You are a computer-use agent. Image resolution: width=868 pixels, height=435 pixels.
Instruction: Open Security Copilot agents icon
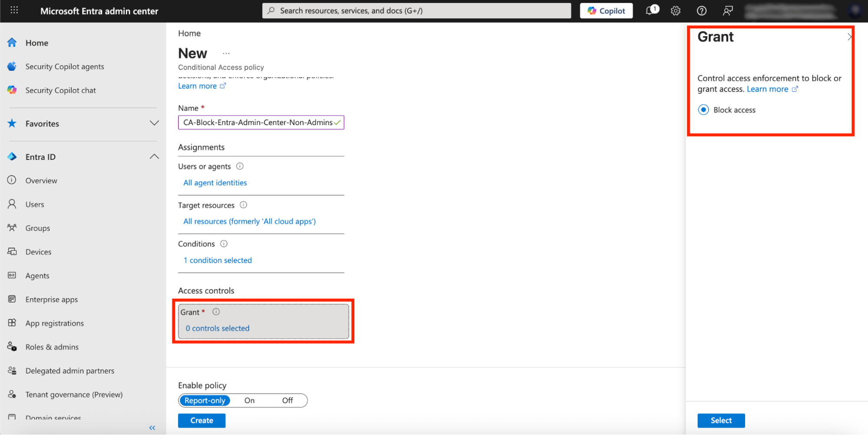click(12, 66)
